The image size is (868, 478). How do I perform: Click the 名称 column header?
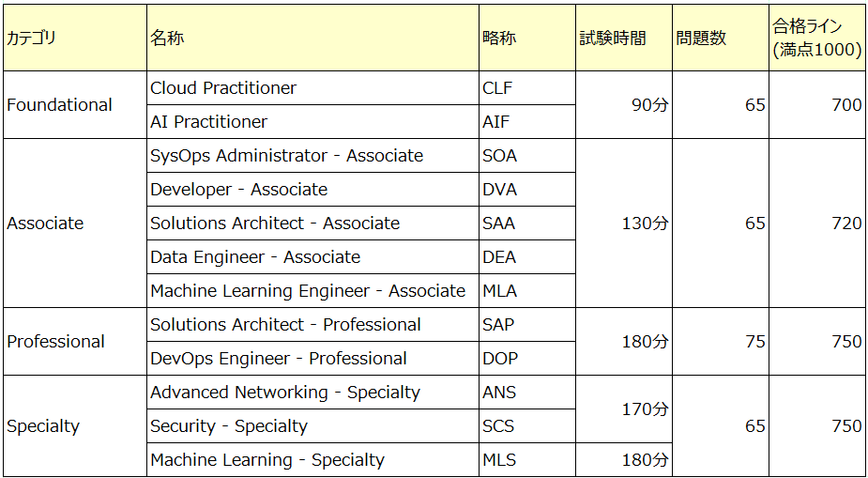[313, 38]
